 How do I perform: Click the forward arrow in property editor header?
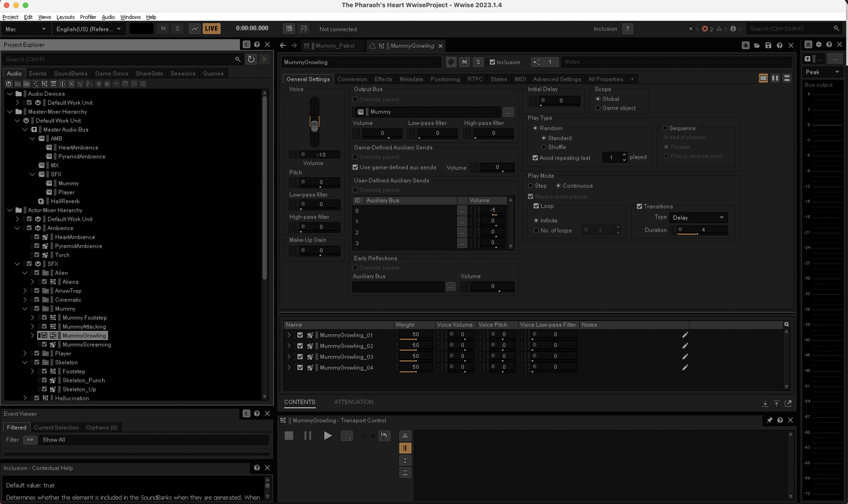(294, 45)
